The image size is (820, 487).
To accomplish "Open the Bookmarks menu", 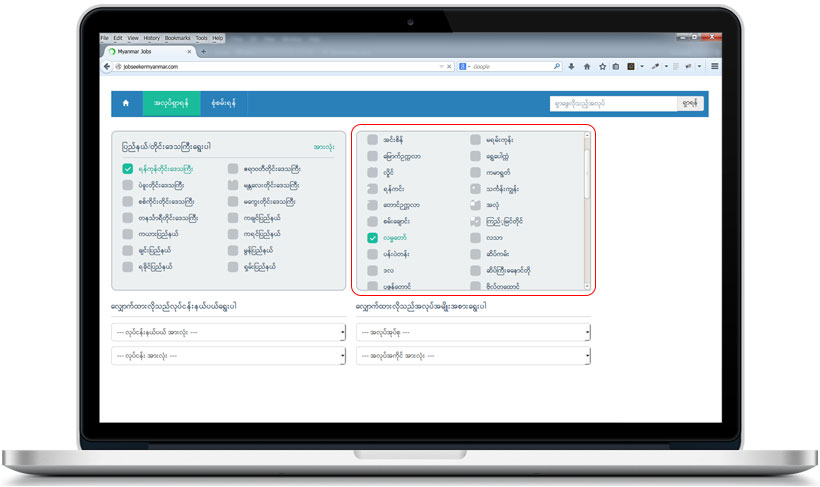I will pos(177,38).
